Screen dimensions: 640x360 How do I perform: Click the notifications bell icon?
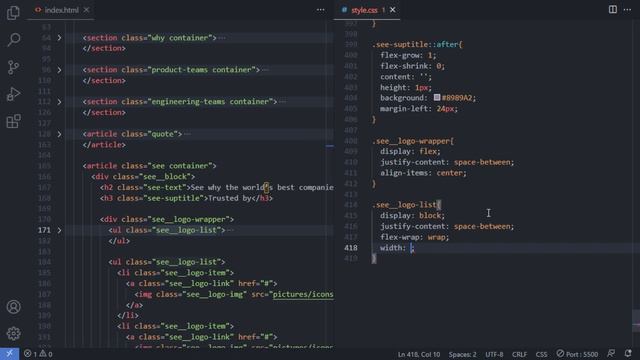[x=628, y=353]
